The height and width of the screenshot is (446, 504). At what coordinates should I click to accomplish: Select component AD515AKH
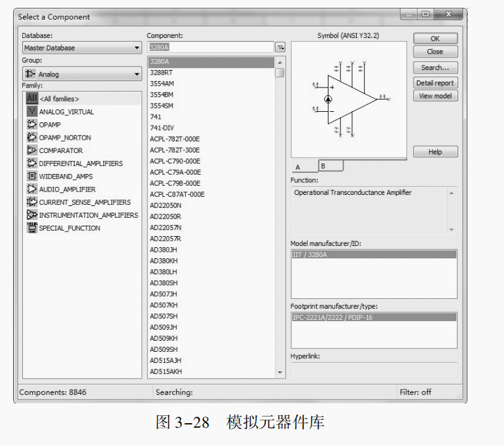tap(211, 371)
